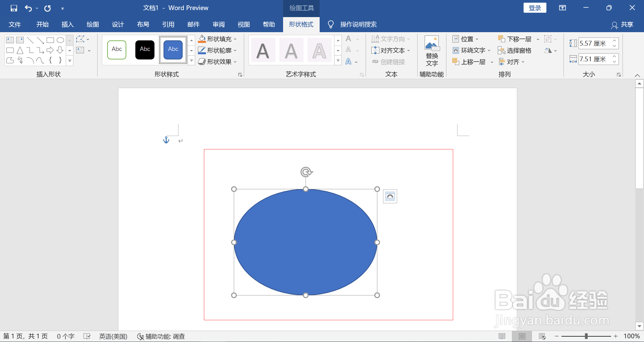
Task: Click the rotation handle above the ellipse
Action: coord(306,172)
